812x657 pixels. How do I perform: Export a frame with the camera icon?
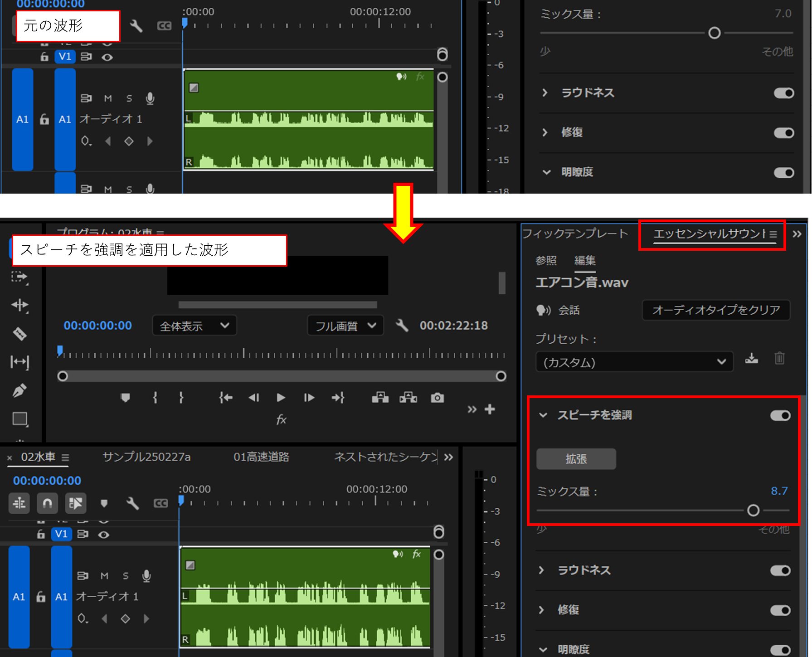pyautogui.click(x=437, y=398)
